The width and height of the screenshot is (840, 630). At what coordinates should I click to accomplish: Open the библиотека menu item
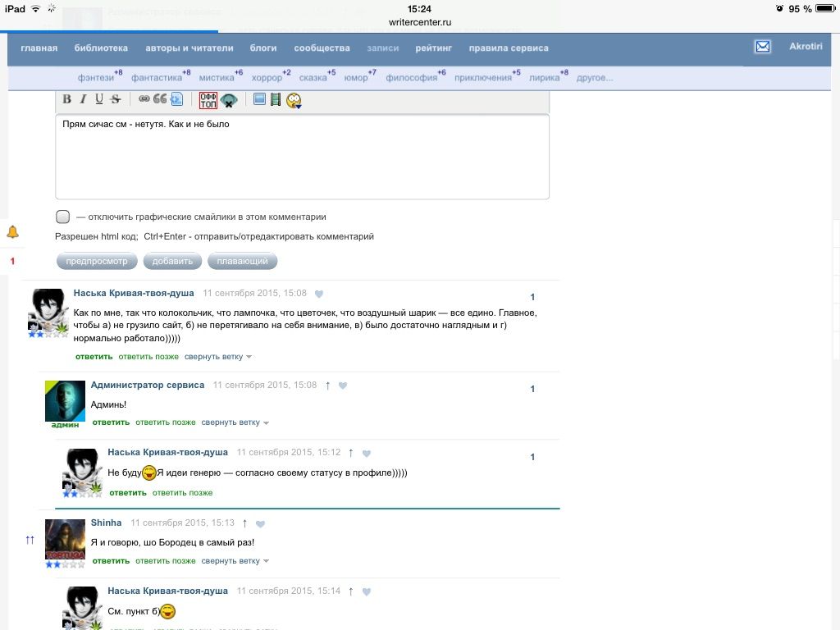pyautogui.click(x=101, y=48)
